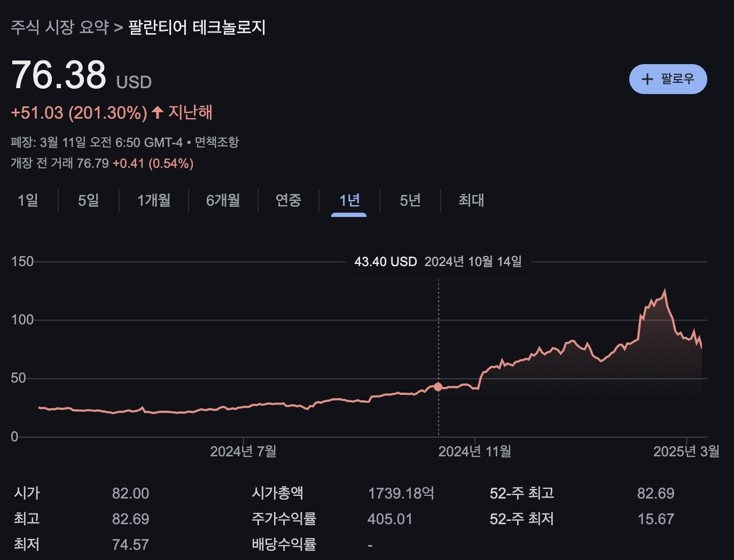Click the 최저 value 74.57

pos(130,545)
